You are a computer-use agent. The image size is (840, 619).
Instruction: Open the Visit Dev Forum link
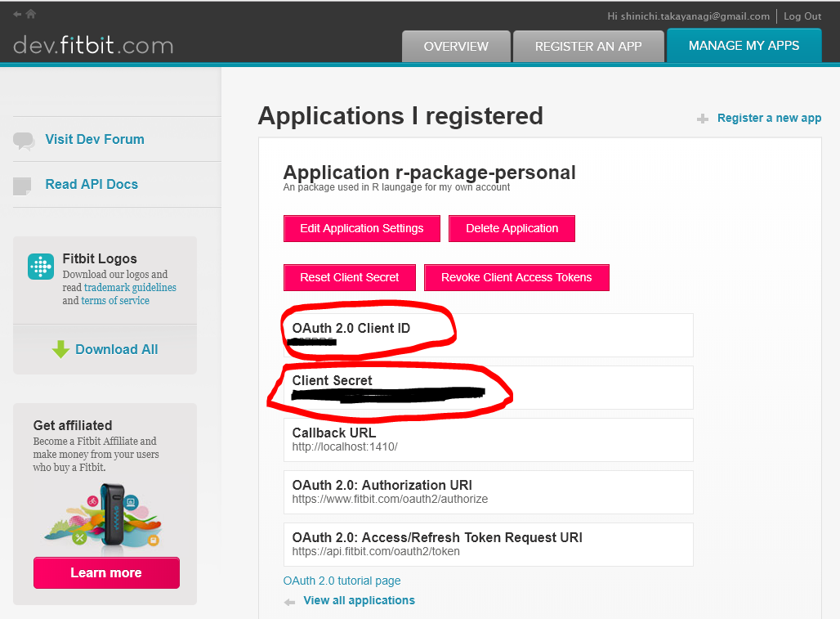point(95,139)
